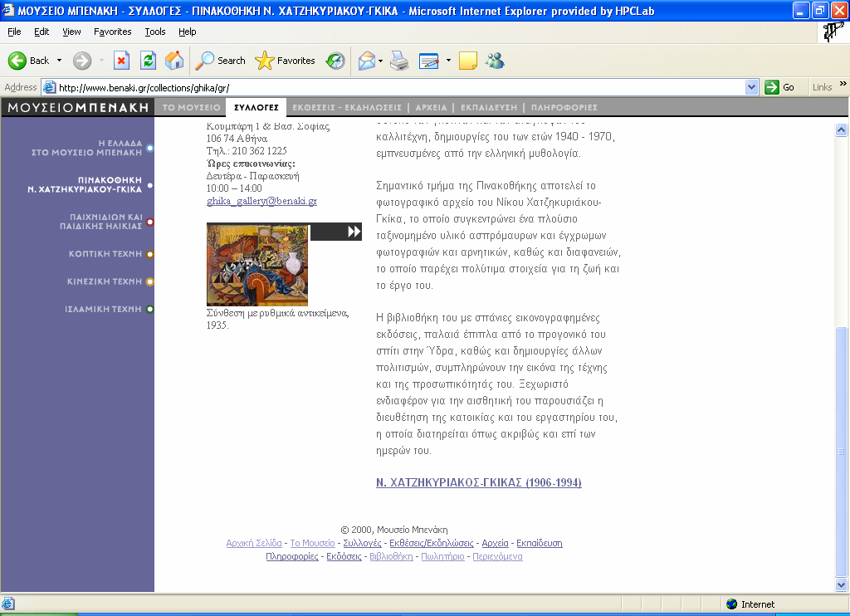
Task: Open sidebar link ΠΙΝΑΚΟΘΗΚΗ Ν. ΧΑΤΖΗΚΥΡΙΑΚΟΥ-ΓΚΙΚΑ
Action: [x=85, y=185]
